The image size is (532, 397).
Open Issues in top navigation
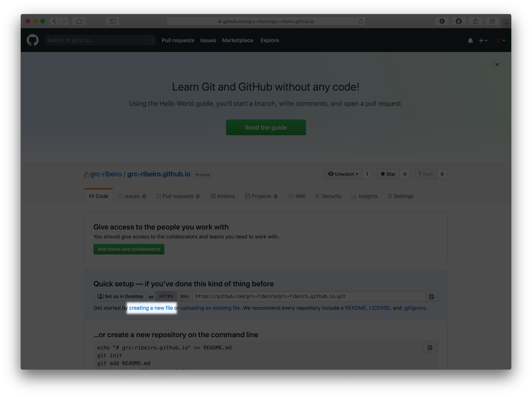coord(208,40)
